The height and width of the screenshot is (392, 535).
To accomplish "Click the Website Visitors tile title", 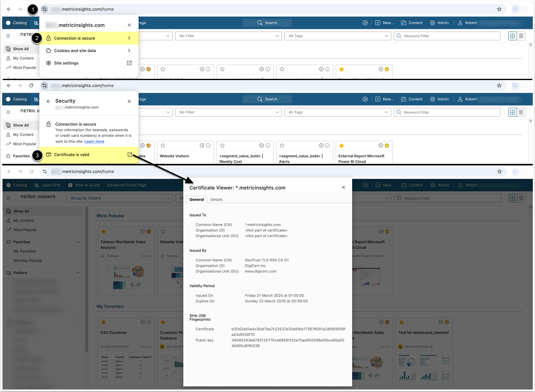I will [x=174, y=156].
